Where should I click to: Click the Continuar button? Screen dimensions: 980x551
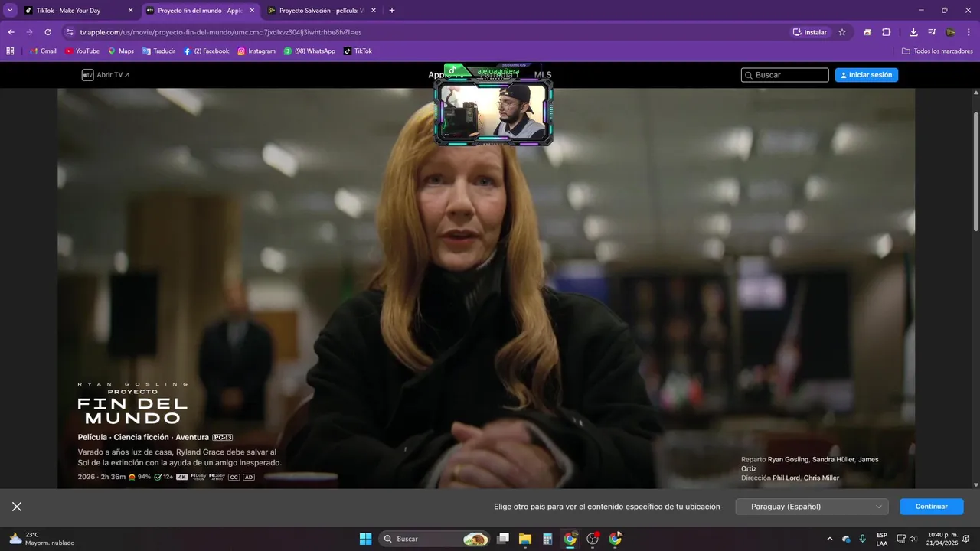[931, 507]
